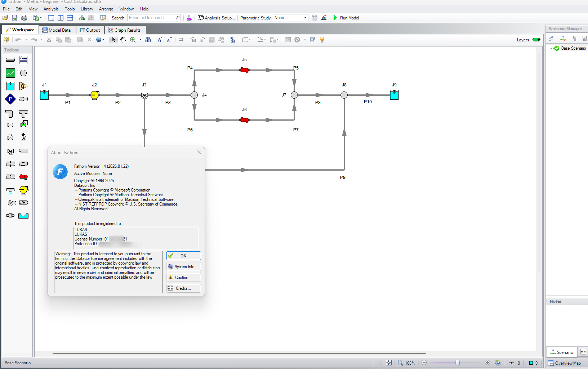The width and height of the screenshot is (588, 369).
Task: Click the zoom slider handle
Action: tap(458, 363)
